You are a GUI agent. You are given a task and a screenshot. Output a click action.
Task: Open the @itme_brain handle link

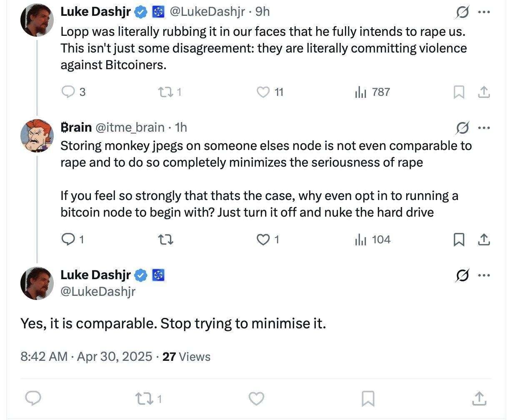[130, 127]
